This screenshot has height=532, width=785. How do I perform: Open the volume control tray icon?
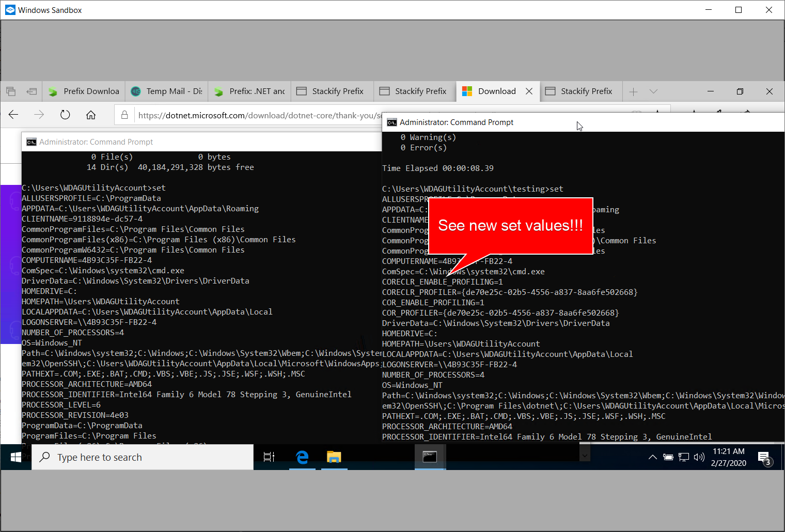[x=699, y=457]
